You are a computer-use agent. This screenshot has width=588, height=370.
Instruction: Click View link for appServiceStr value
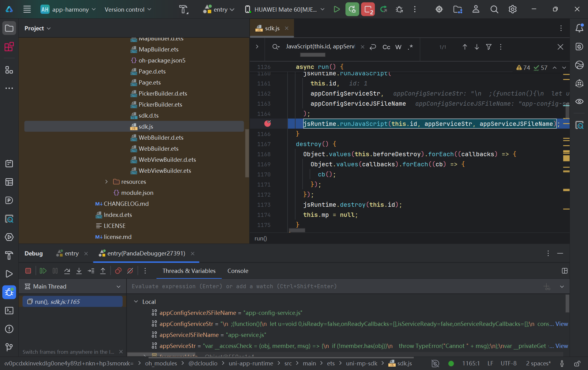pos(562,346)
